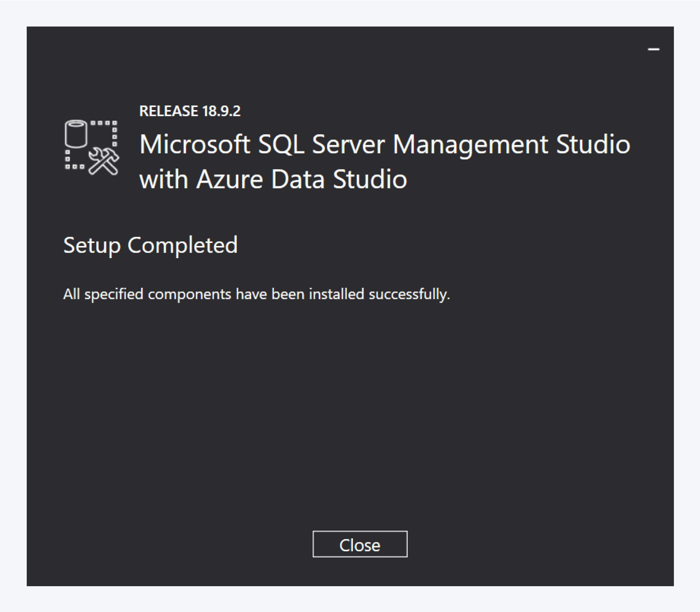Image resolution: width=700 pixels, height=612 pixels.
Task: Select the Setup Completed heading
Action: (x=150, y=244)
